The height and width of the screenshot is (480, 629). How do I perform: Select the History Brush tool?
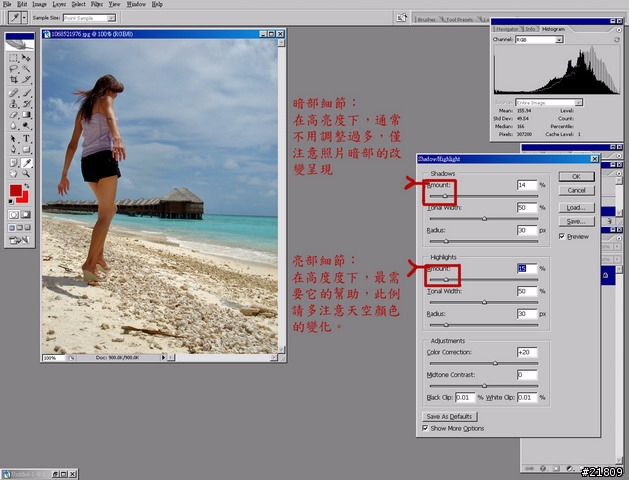point(26,104)
